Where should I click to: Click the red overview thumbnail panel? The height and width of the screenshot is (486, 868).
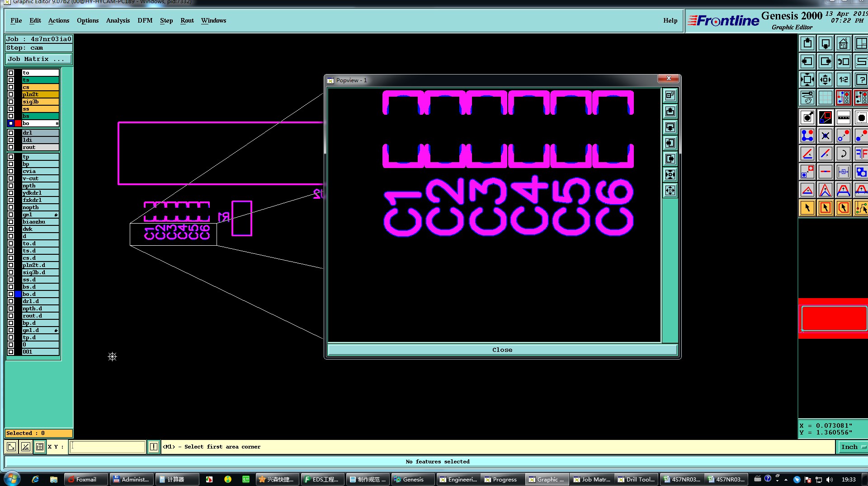point(834,318)
